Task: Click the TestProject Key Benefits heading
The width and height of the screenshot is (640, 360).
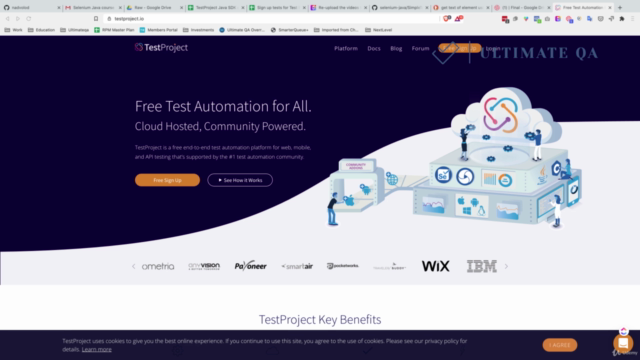Action: pos(320,320)
